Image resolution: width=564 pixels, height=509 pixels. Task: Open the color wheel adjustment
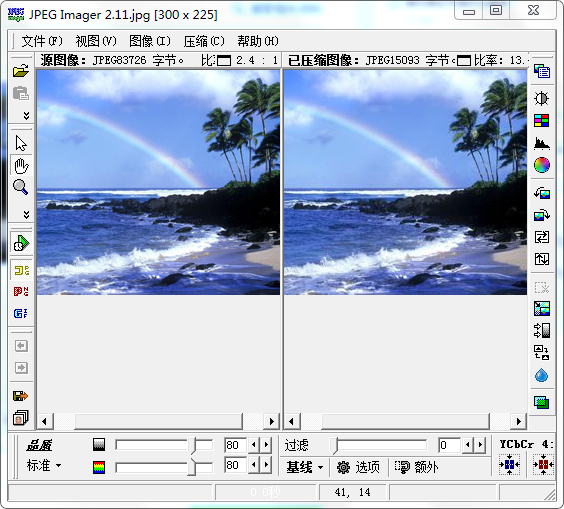[x=542, y=165]
